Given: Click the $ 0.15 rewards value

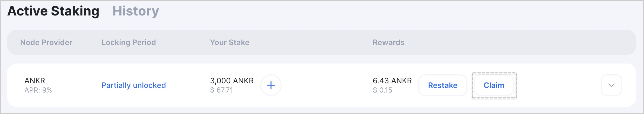Looking at the screenshot, I should pos(382,90).
